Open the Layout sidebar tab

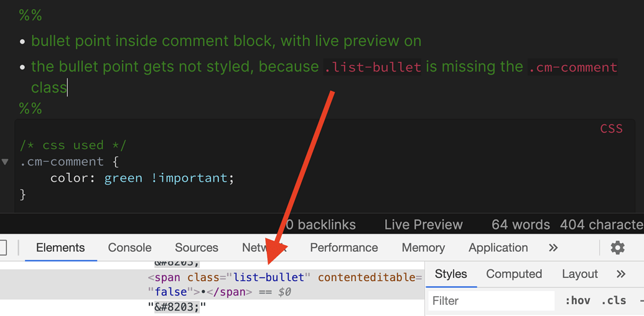pos(579,274)
